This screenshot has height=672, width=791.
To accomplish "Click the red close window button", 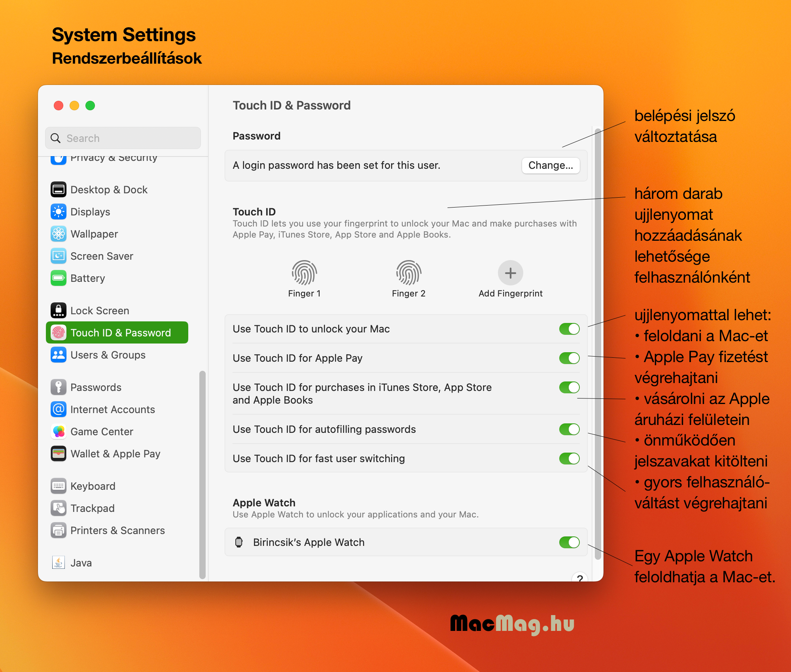I will [59, 106].
